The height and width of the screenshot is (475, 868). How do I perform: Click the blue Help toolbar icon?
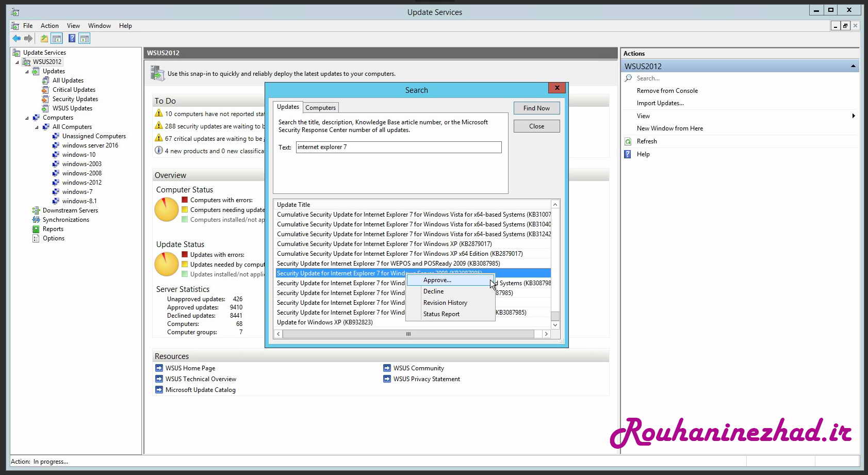[72, 38]
